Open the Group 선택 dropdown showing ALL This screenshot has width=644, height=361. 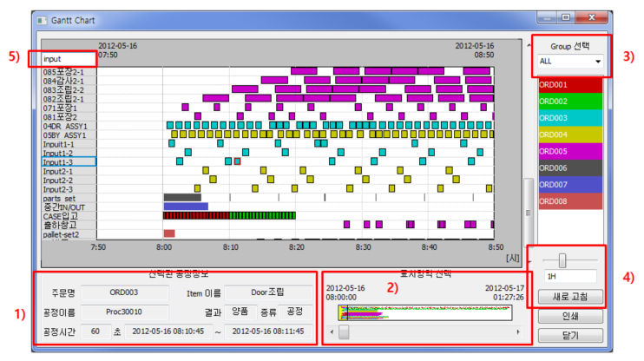tap(569, 62)
